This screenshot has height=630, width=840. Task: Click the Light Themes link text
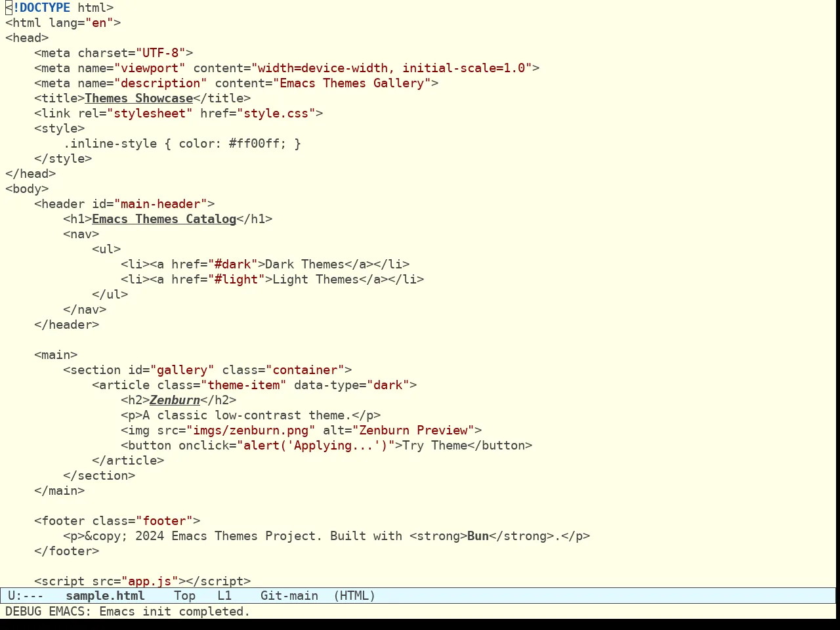[x=316, y=280]
